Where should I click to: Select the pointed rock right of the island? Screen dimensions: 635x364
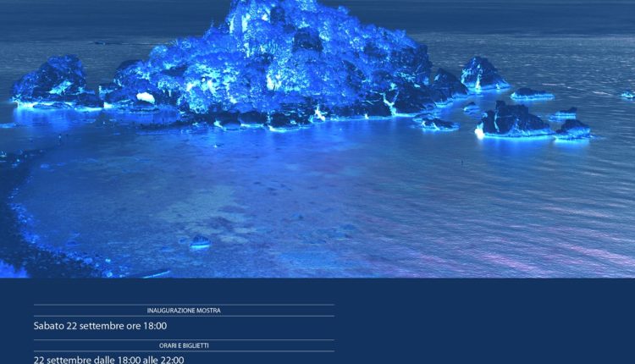(x=483, y=74)
